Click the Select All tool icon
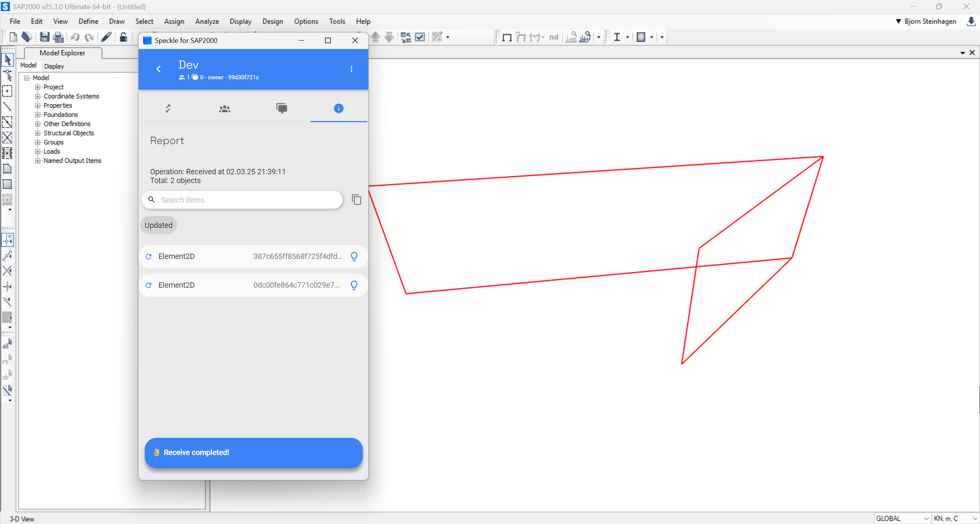 pos(7,343)
